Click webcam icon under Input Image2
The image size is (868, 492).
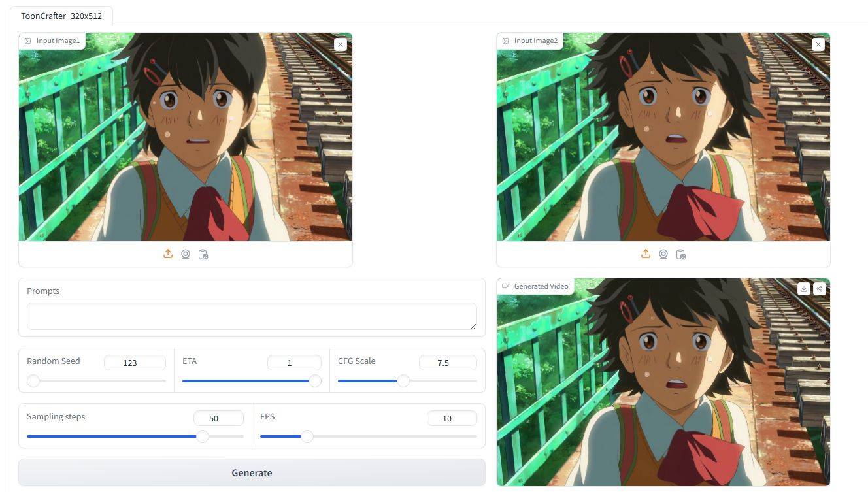(x=663, y=254)
